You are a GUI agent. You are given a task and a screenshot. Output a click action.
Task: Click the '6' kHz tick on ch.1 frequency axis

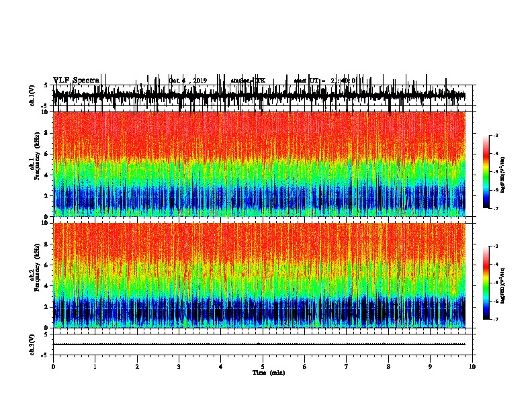[47, 154]
